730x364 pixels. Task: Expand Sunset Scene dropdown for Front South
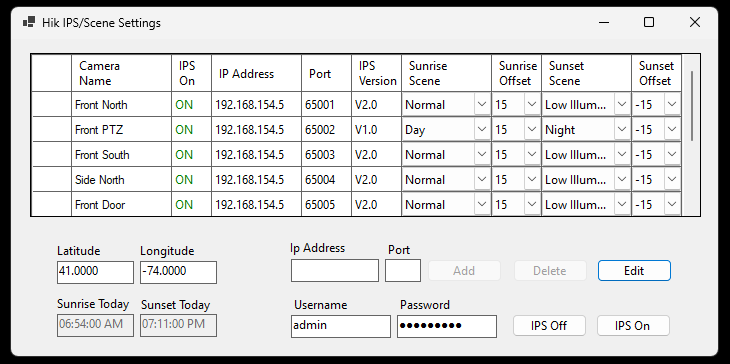[622, 155]
